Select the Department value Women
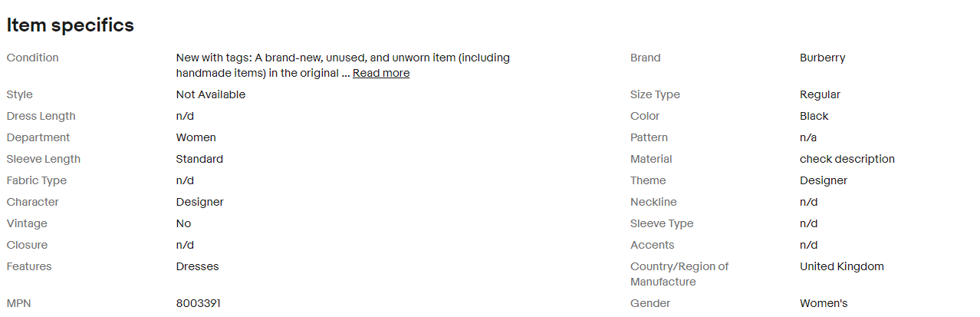The width and height of the screenshot is (980, 317). click(196, 137)
